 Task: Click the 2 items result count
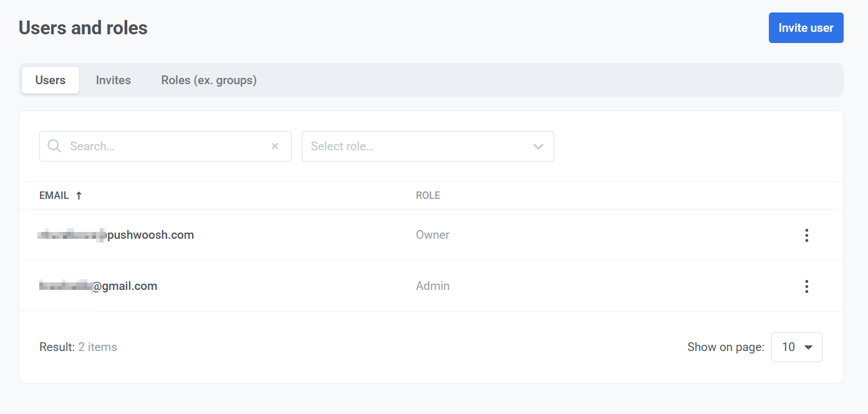coord(97,347)
